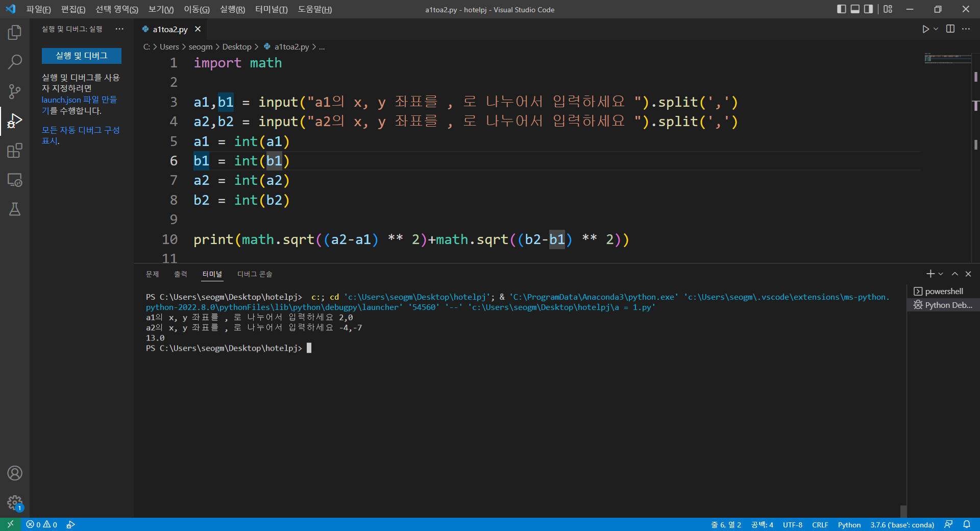Open new terminal launch profile dropdown
This screenshot has height=531, width=980.
pos(941,274)
